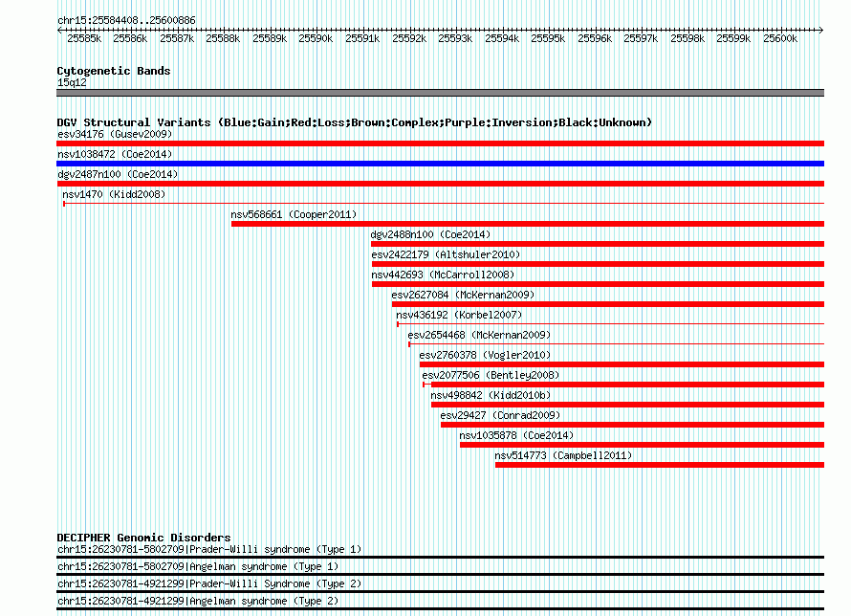The height and width of the screenshot is (616, 851).
Task: Click the 15q12 band label
Action: 72,82
